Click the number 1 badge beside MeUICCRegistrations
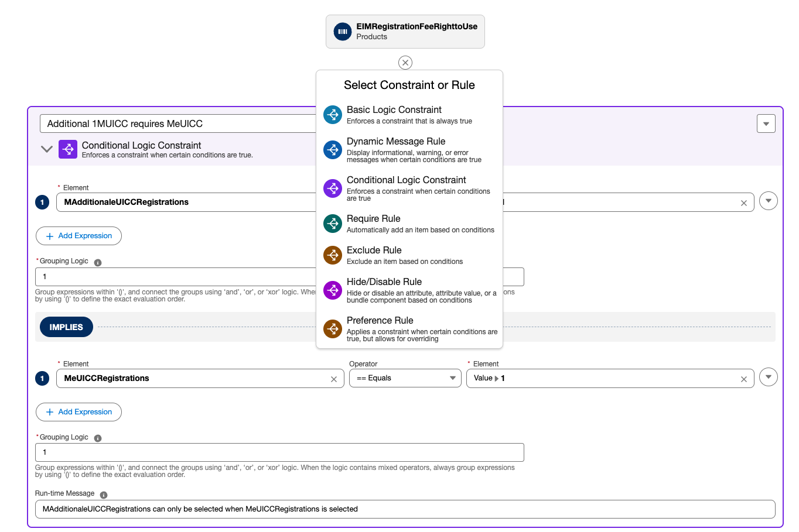The width and height of the screenshot is (799, 532). (x=42, y=379)
